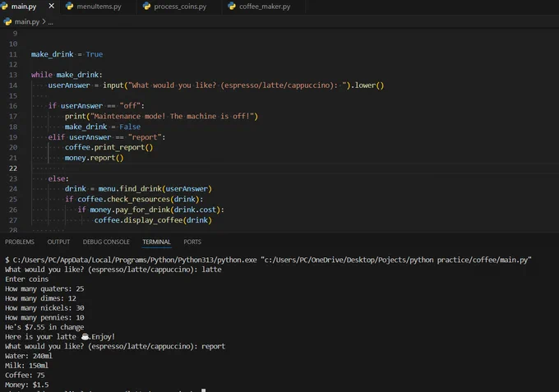This screenshot has height=392, width=559.
Task: Open the Output panel tab
Action: [x=58, y=242]
